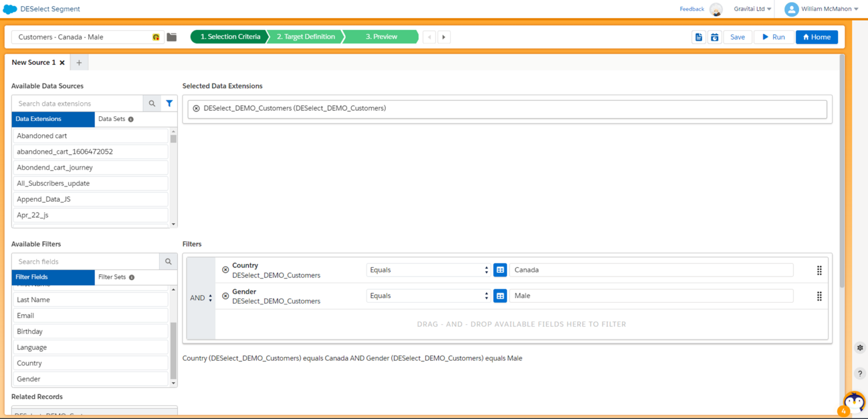Run the current selection
The width and height of the screenshot is (868, 419).
[773, 37]
